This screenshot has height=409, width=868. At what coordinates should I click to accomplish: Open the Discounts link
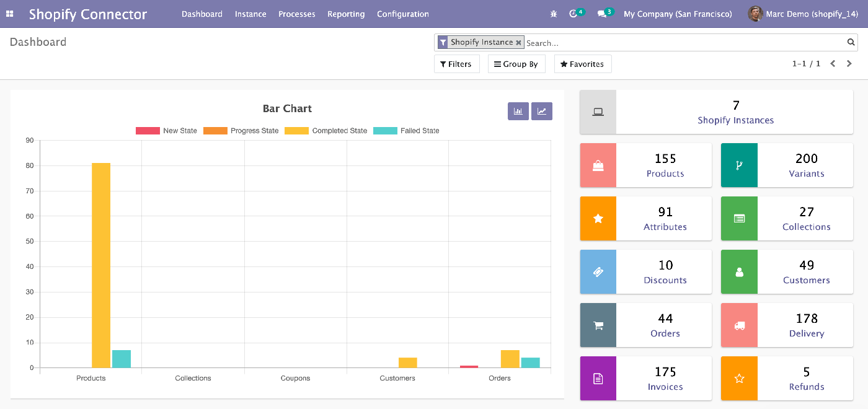pos(665,280)
